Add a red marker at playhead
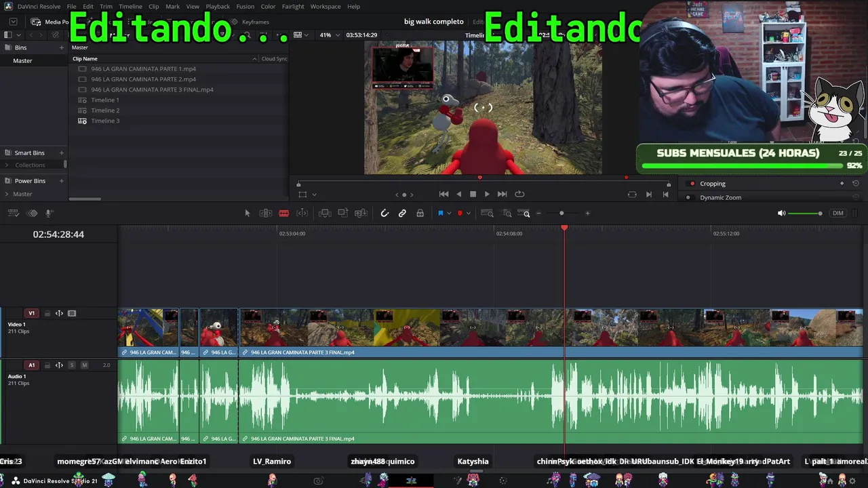868x488 pixels. pos(460,213)
